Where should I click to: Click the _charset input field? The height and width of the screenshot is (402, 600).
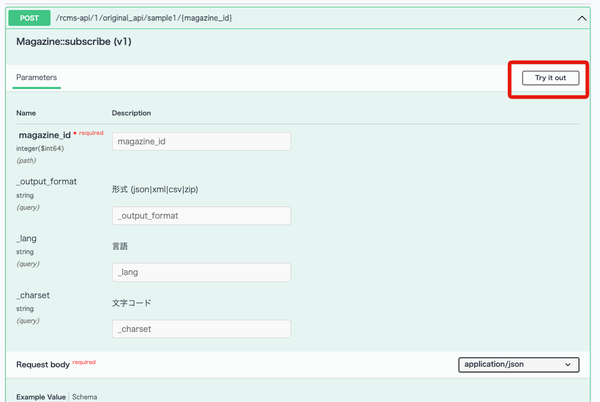point(201,329)
